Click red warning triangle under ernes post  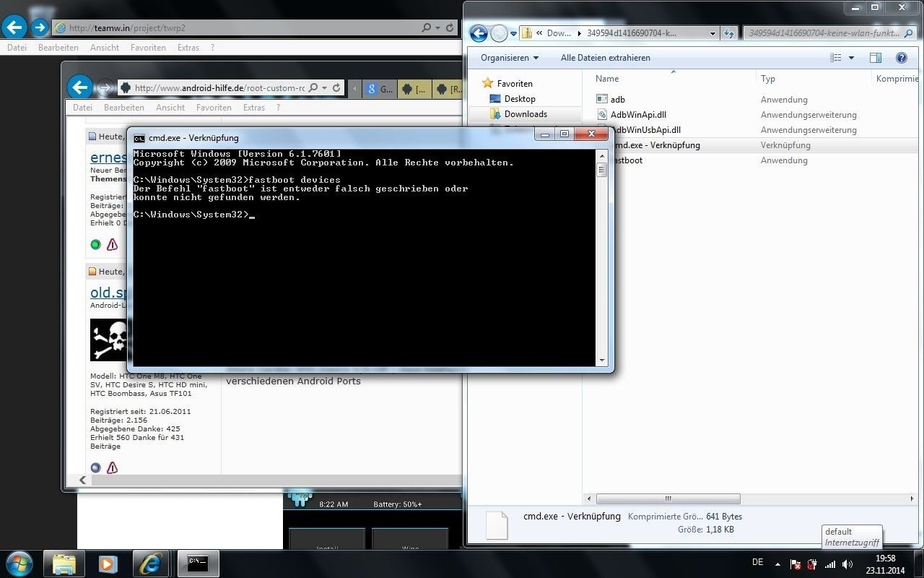pos(112,245)
